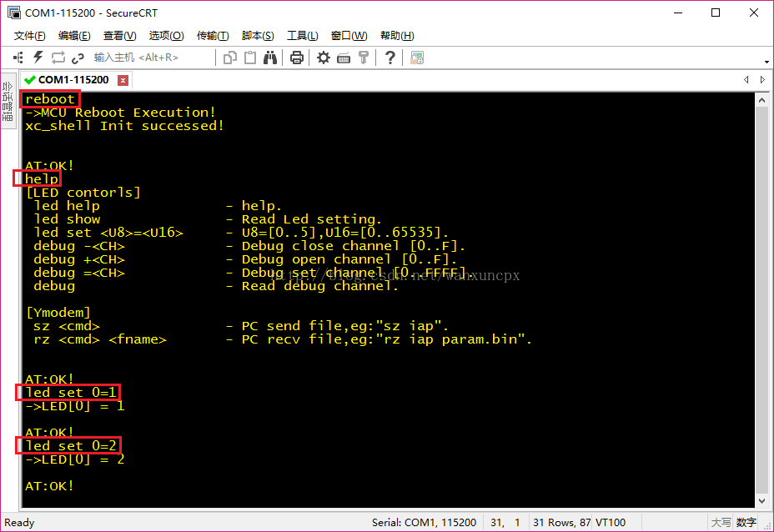Click the right tab-scroll chevron
Image resolution: width=774 pixels, height=532 pixels.
[x=761, y=79]
